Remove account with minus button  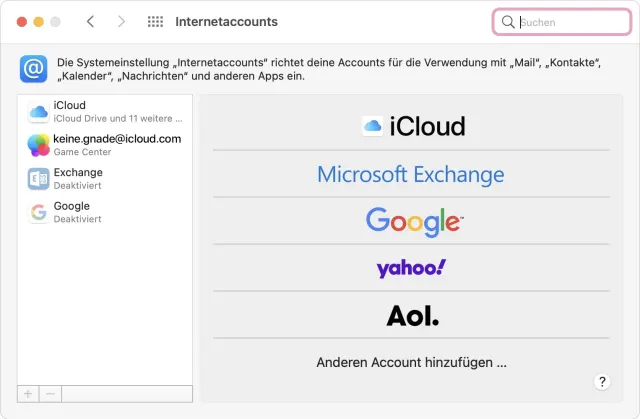click(51, 394)
